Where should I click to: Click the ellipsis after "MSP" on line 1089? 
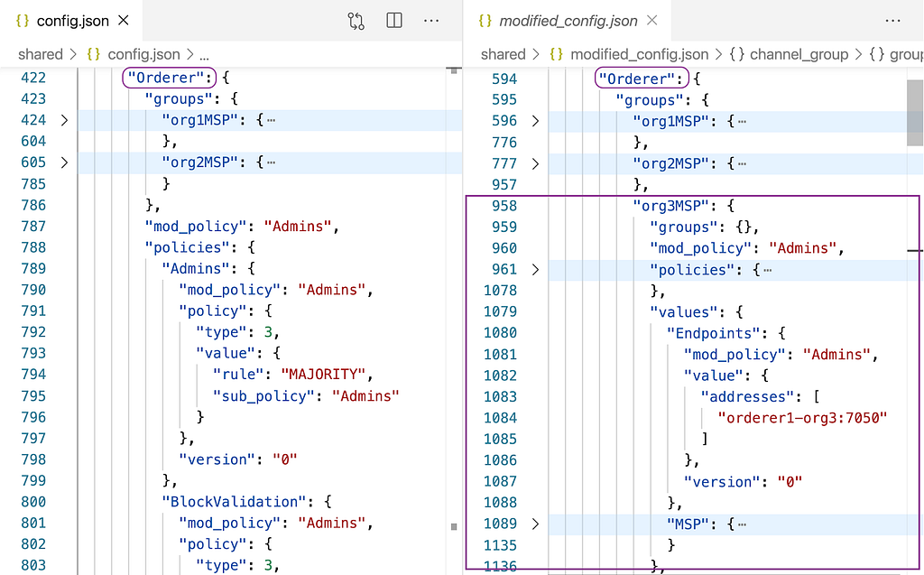coord(742,524)
